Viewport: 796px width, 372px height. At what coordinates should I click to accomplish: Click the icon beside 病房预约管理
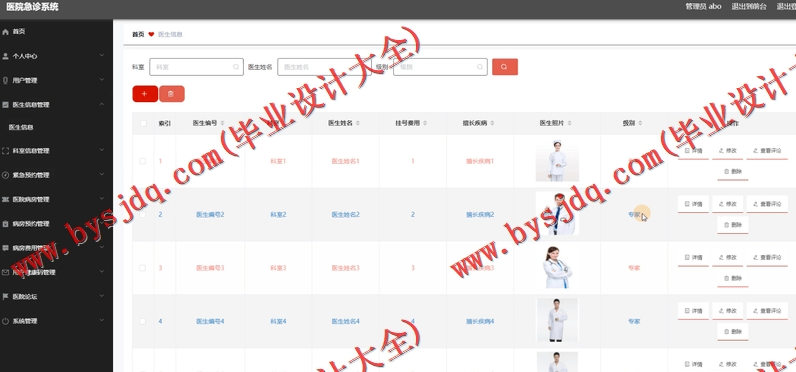point(6,224)
